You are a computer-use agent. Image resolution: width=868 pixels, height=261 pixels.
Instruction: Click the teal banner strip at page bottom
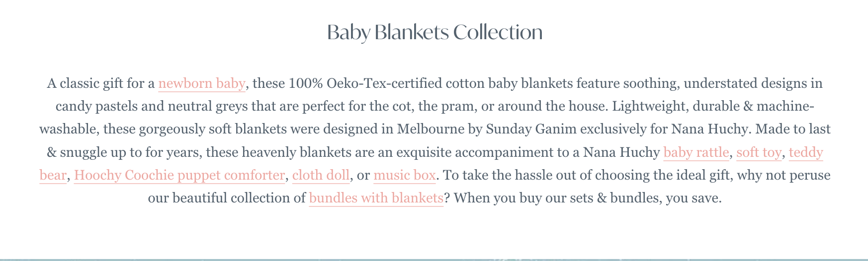[x=434, y=259]
